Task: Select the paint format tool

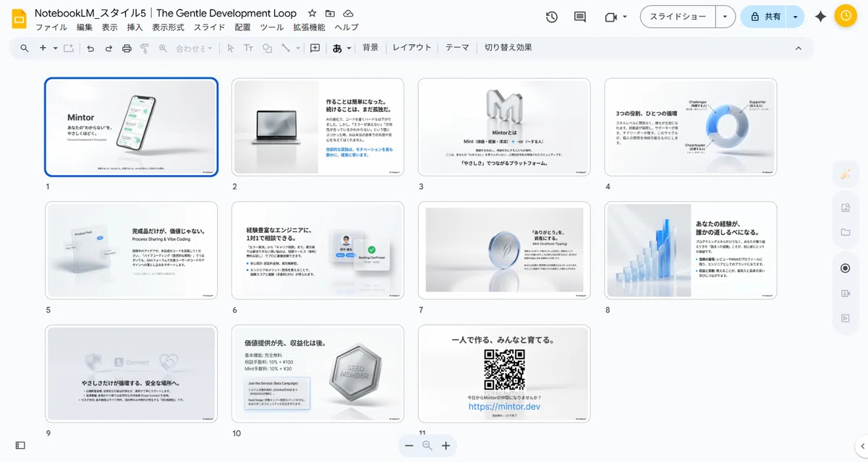Action: 145,48
